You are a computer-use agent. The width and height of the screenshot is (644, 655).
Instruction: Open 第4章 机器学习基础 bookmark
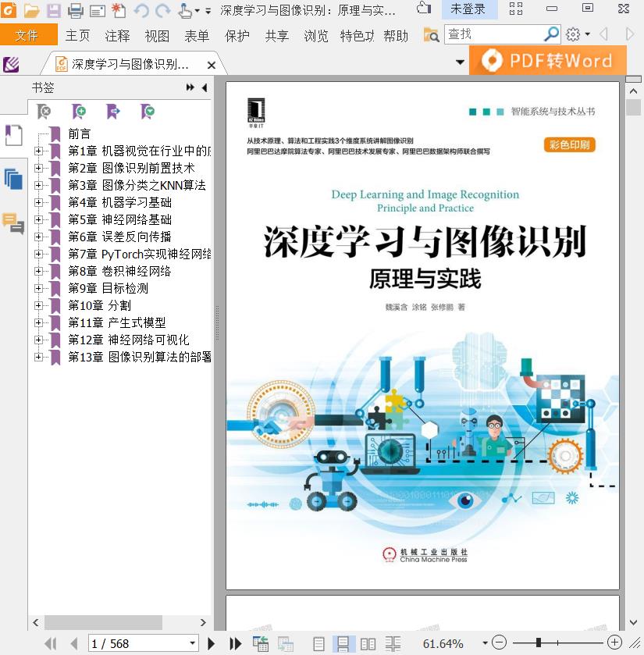pos(120,202)
